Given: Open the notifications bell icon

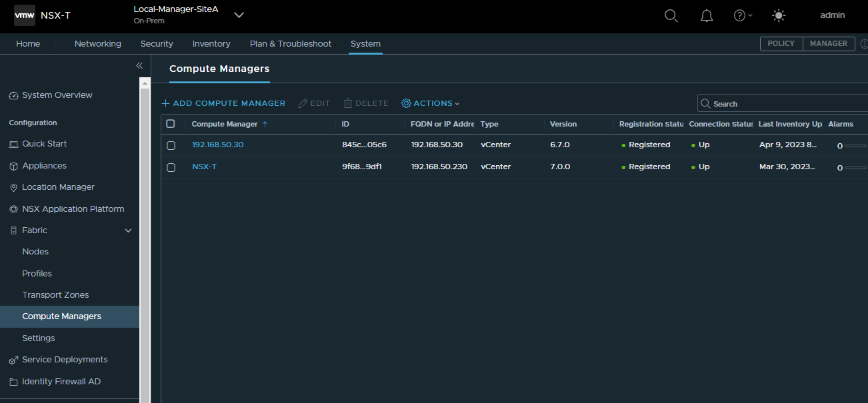Looking at the screenshot, I should point(707,16).
